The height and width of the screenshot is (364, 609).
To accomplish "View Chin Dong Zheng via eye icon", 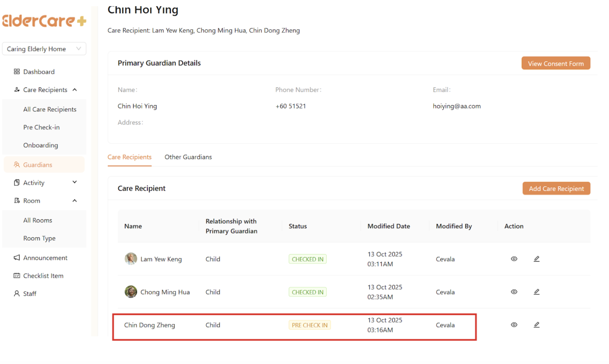I will coord(514,325).
